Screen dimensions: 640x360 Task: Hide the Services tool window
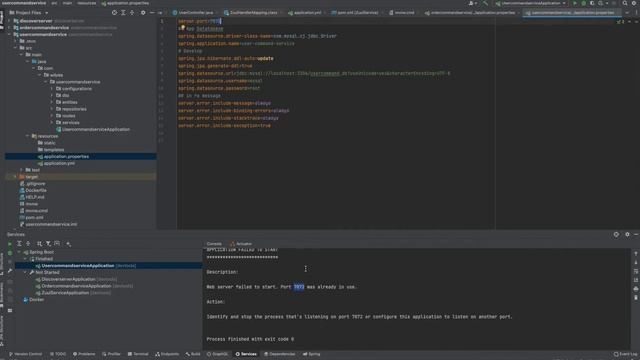pyautogui.click(x=636, y=234)
